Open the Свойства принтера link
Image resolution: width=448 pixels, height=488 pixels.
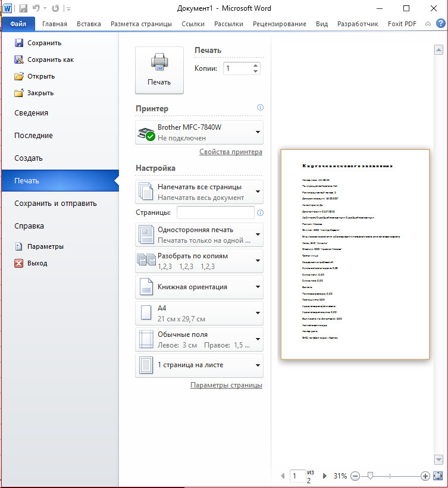(230, 152)
